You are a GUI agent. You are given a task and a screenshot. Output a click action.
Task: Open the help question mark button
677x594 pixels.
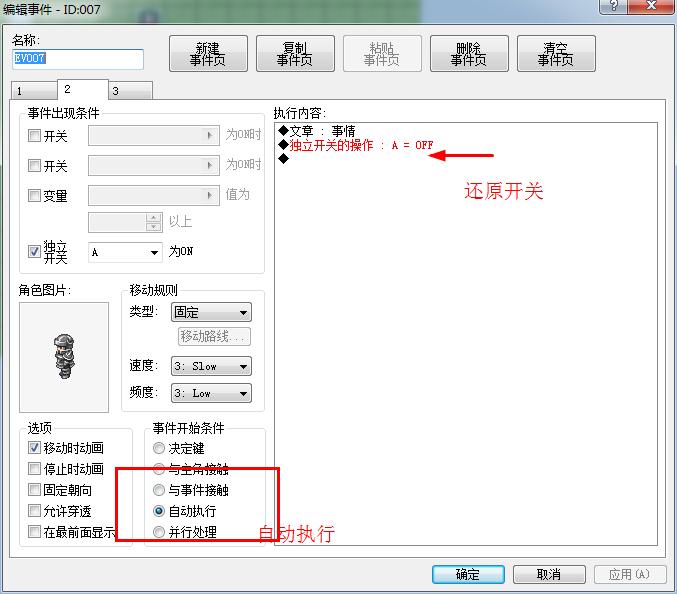614,6
